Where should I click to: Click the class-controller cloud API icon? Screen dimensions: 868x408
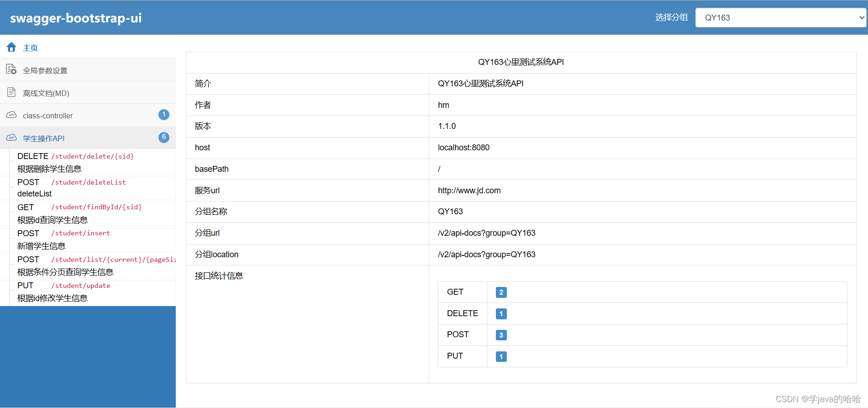[x=11, y=115]
